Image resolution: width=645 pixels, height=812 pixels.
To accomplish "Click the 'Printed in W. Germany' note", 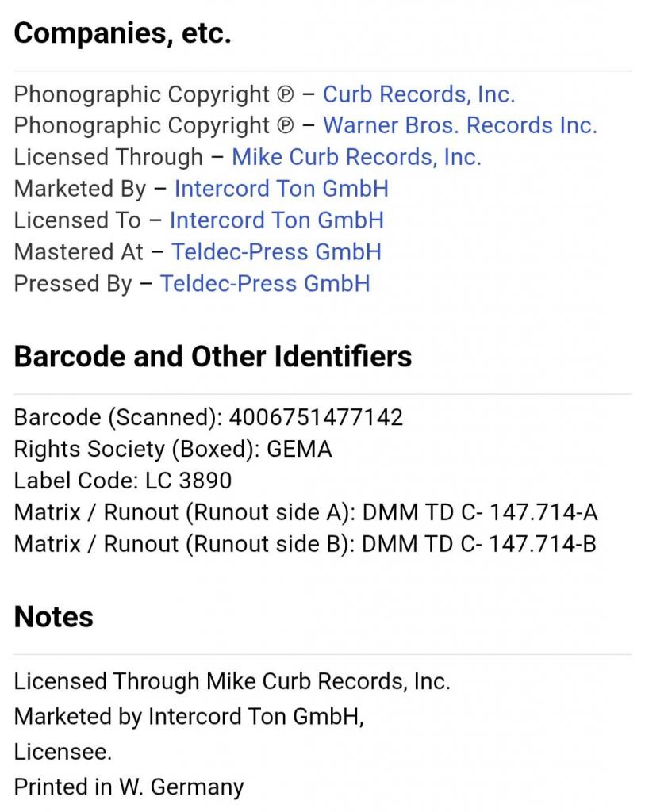I will pyautogui.click(x=129, y=787).
